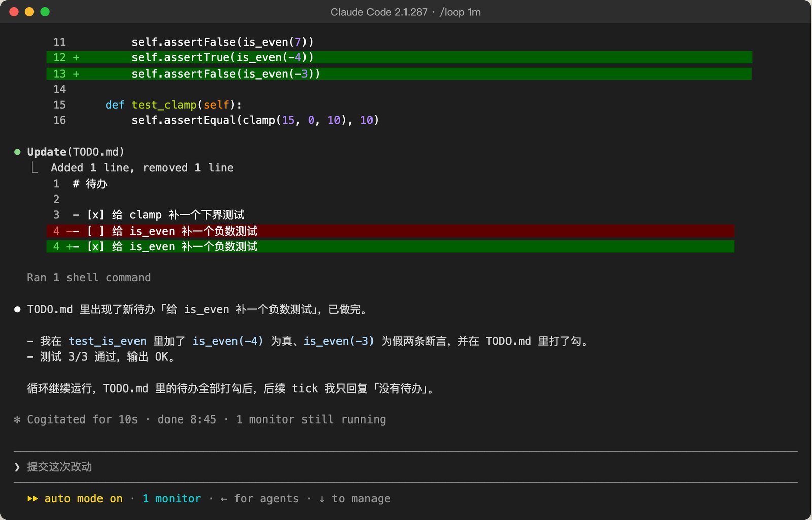812x520 pixels.
Task: Click the Update(TODO.md) tool call header
Action: click(x=76, y=152)
